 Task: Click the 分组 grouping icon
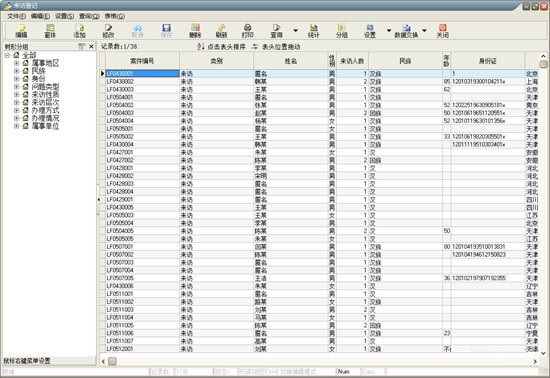(x=342, y=31)
